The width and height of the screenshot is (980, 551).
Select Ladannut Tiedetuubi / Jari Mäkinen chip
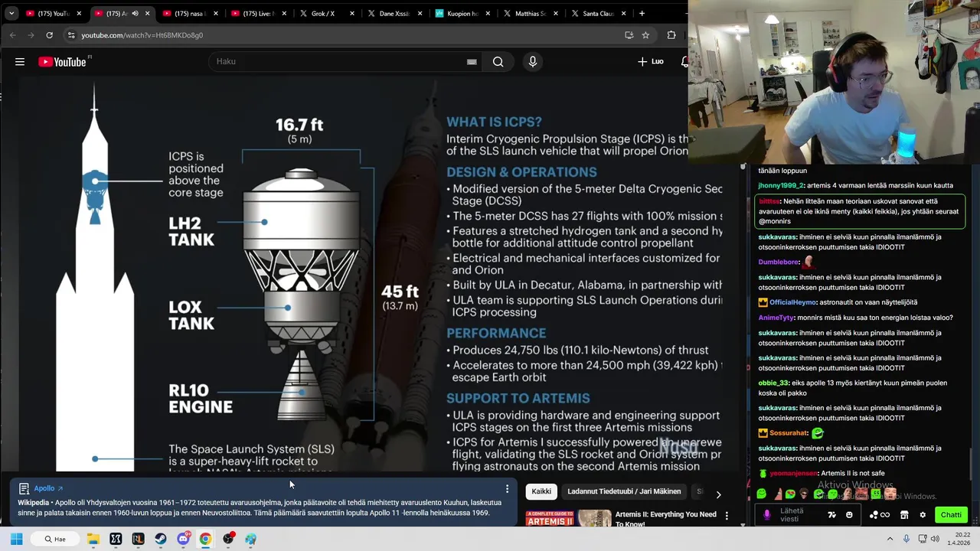tap(624, 491)
